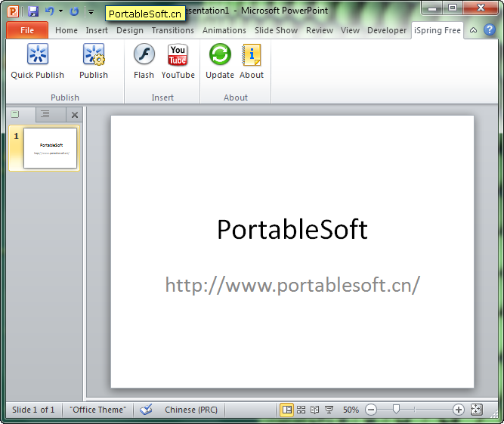Switch to the Home tab
This screenshot has height=424, width=504.
[66, 30]
